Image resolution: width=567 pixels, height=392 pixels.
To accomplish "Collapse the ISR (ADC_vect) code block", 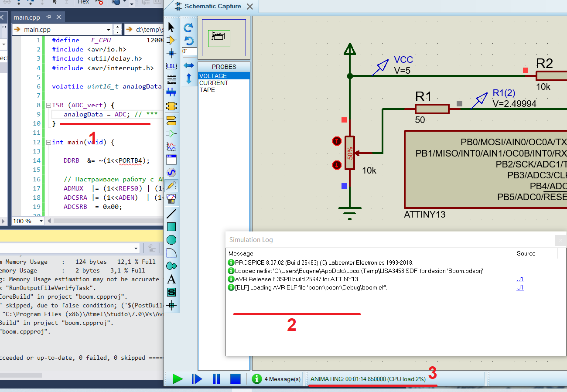I will [48, 106].
